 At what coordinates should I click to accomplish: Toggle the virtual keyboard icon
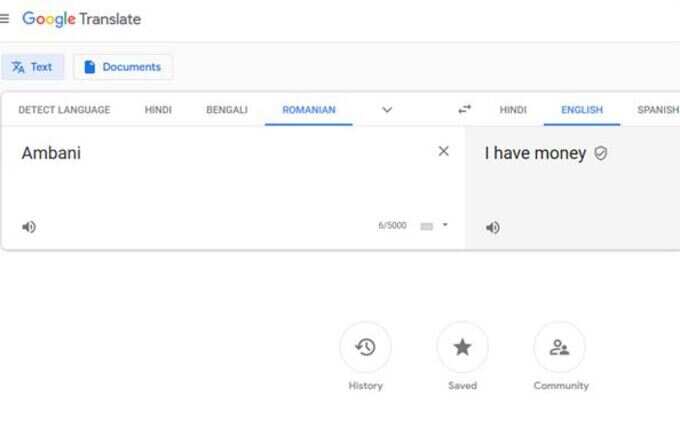pos(427,226)
